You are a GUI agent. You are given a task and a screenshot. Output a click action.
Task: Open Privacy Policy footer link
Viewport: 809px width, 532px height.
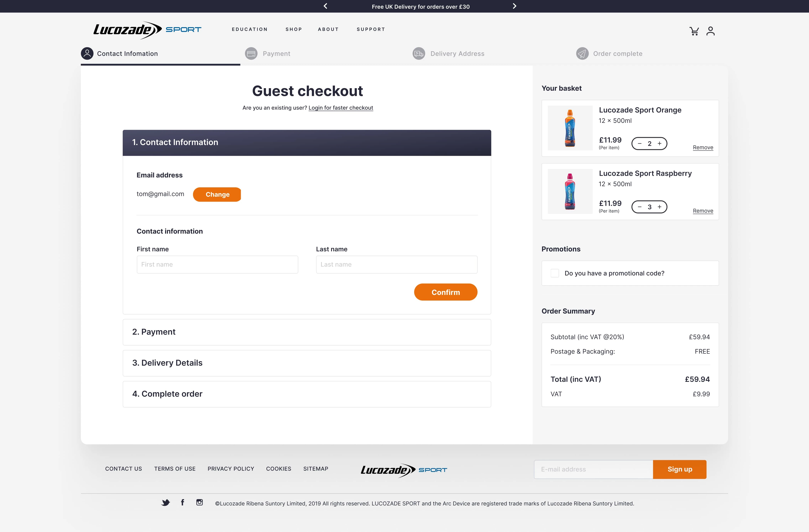(231, 469)
